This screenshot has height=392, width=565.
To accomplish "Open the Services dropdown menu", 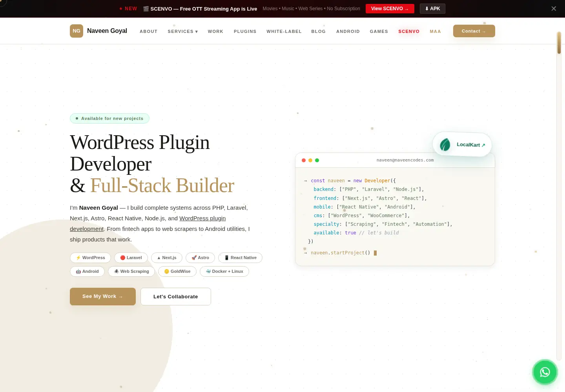I will pyautogui.click(x=183, y=31).
